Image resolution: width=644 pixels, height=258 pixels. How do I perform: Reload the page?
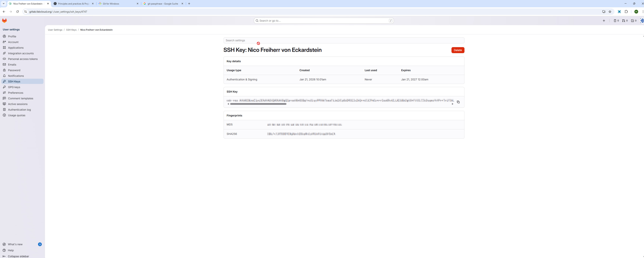[18, 12]
